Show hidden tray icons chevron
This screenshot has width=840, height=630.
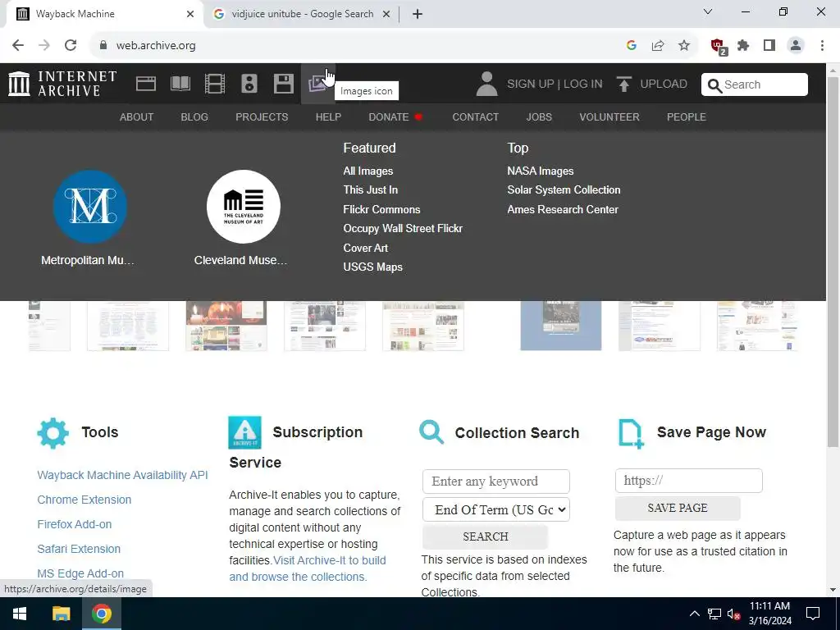point(694,614)
